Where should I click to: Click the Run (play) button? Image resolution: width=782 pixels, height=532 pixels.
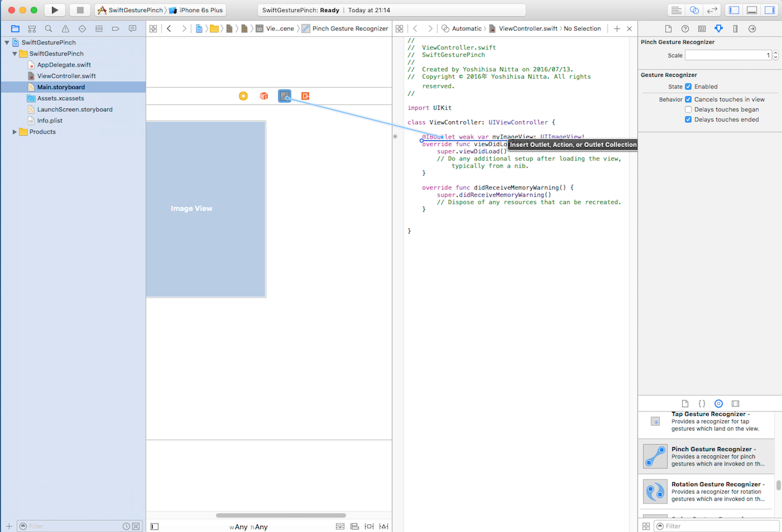point(55,10)
